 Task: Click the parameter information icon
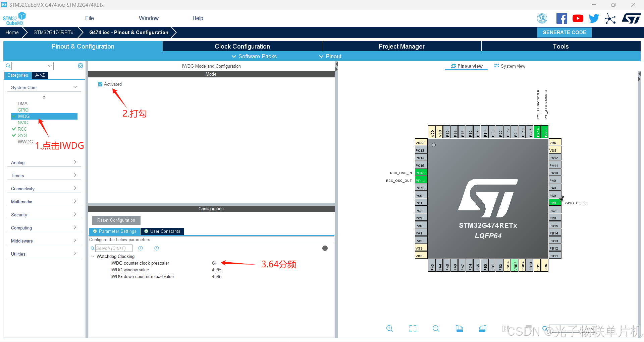point(325,248)
